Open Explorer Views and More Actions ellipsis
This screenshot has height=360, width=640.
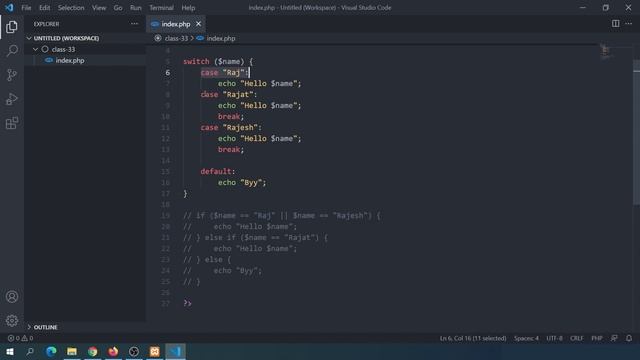134,24
